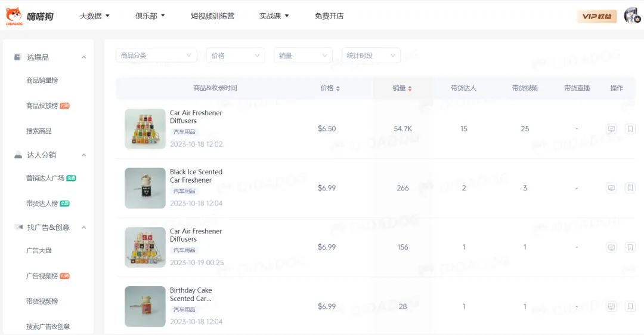The width and height of the screenshot is (644, 335).
Task: Click the VIP权益 button
Action: point(597,17)
